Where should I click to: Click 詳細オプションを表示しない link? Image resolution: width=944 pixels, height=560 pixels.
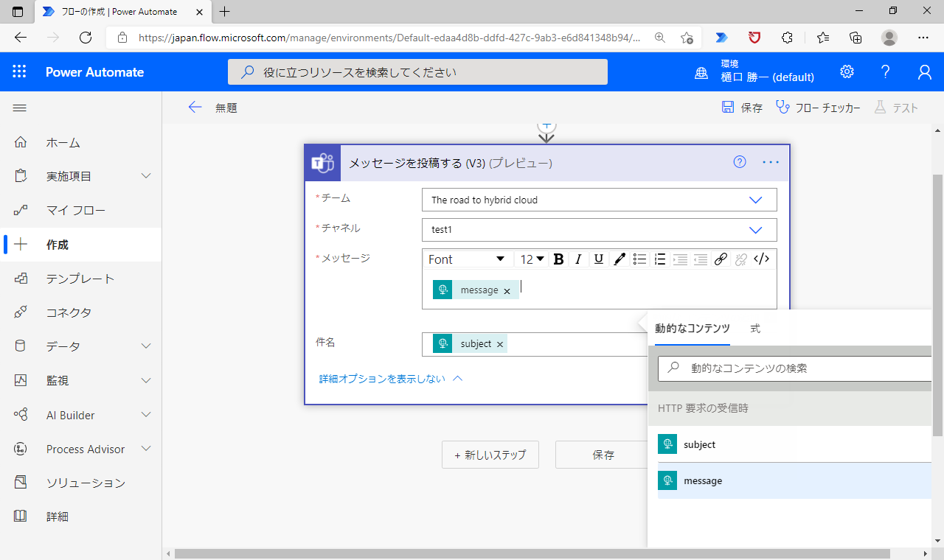(x=391, y=379)
